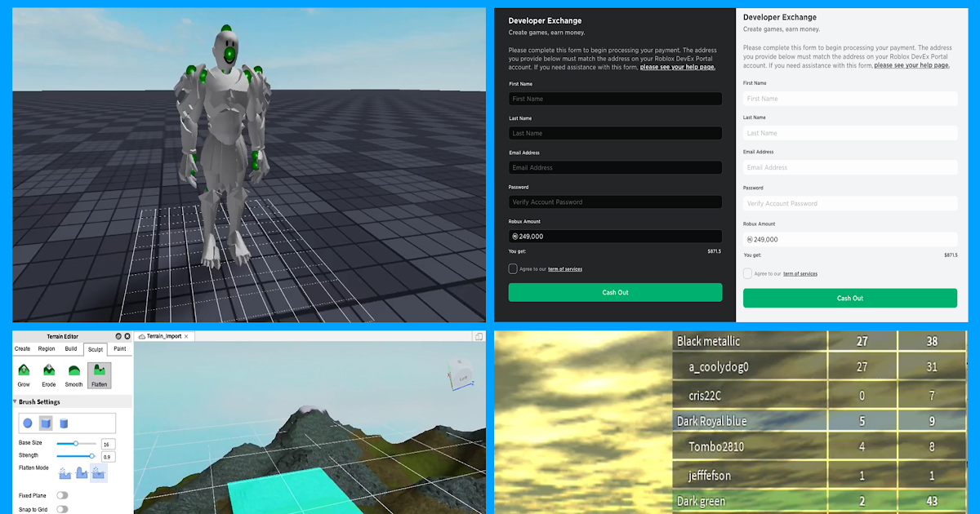Image resolution: width=980 pixels, height=514 pixels.
Task: Choose the cube brush shape
Action: [x=46, y=423]
